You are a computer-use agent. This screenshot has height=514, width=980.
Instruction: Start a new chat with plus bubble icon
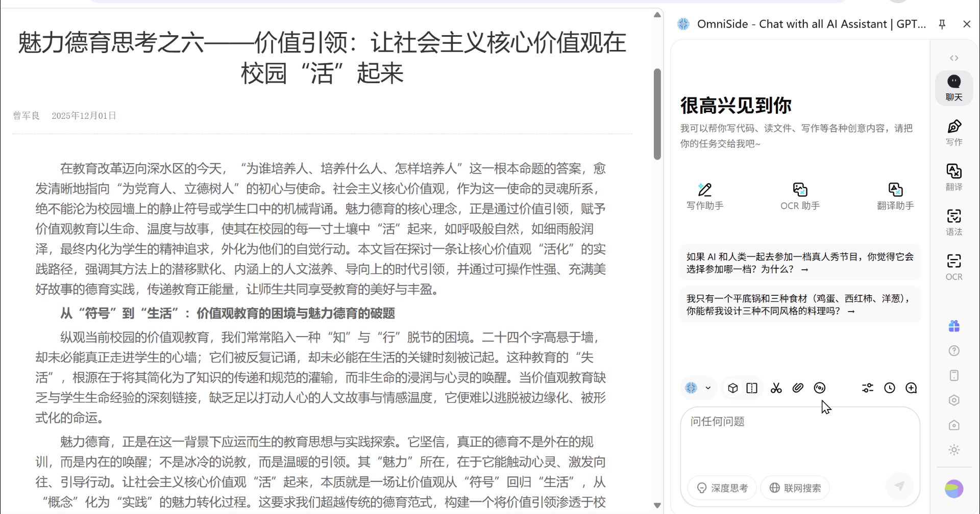[x=911, y=388]
